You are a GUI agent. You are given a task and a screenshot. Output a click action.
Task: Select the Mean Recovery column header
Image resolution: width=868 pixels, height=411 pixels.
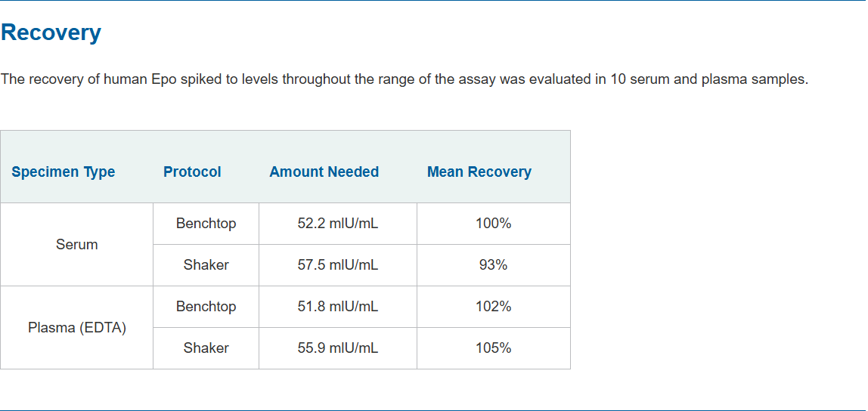479,172
